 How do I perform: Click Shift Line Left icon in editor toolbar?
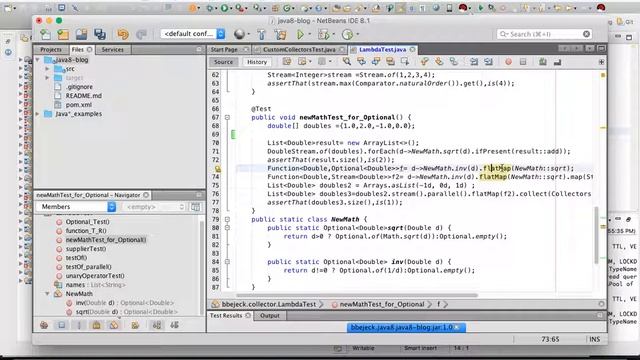(x=474, y=62)
